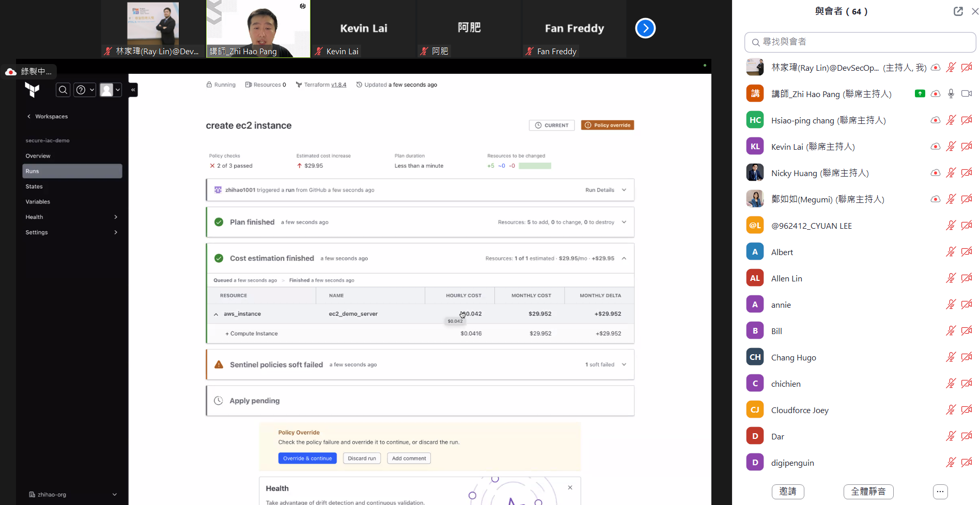The height and width of the screenshot is (505, 980).
Task: Open the search magnifier icon in sidebar
Action: tap(63, 90)
